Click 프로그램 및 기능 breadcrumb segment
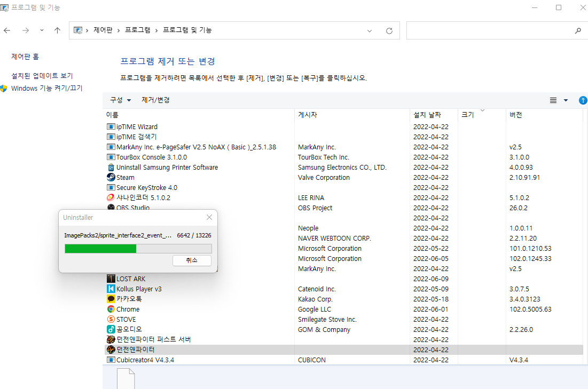Screen dimensions: 588x389 (x=187, y=30)
